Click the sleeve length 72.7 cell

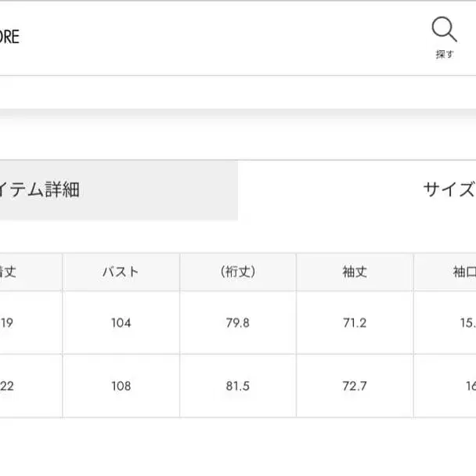pyautogui.click(x=354, y=385)
